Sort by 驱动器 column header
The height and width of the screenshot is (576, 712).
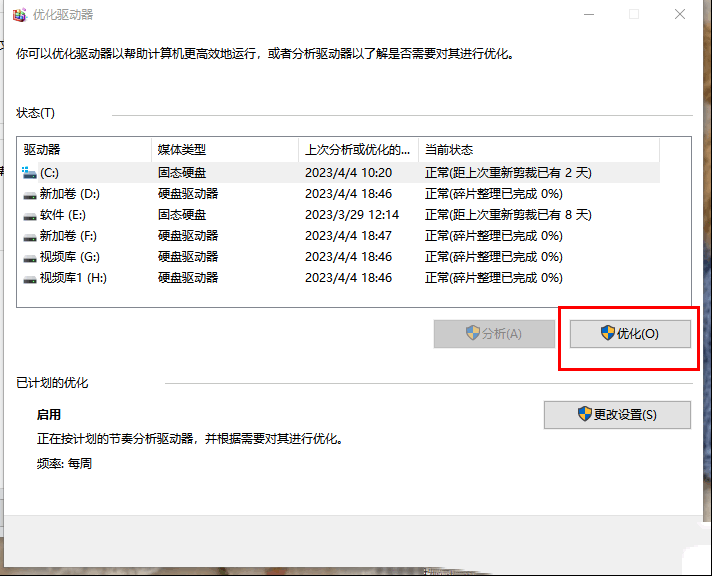click(x=84, y=150)
